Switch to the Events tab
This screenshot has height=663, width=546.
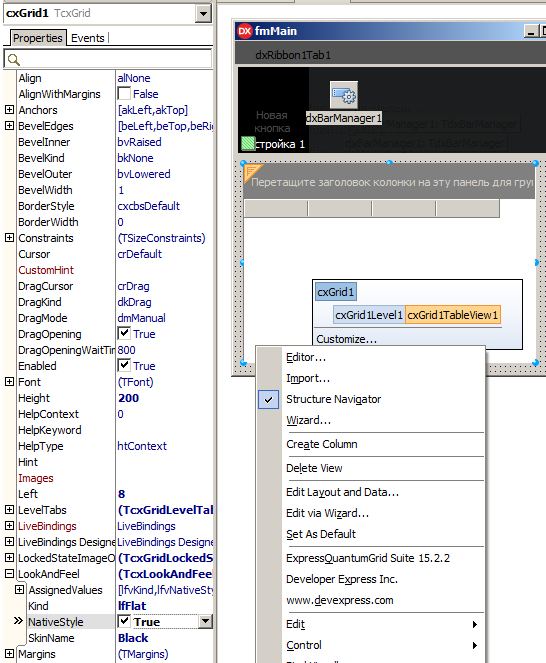[88, 38]
